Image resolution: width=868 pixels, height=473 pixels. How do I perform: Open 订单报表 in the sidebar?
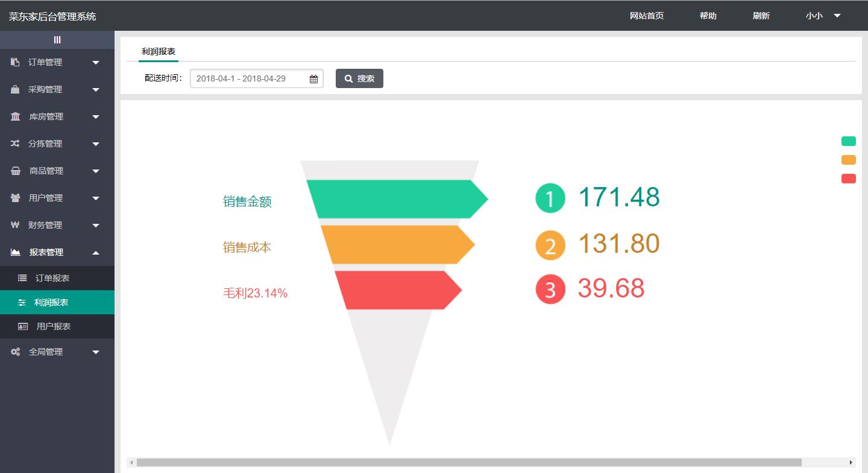[x=52, y=278]
